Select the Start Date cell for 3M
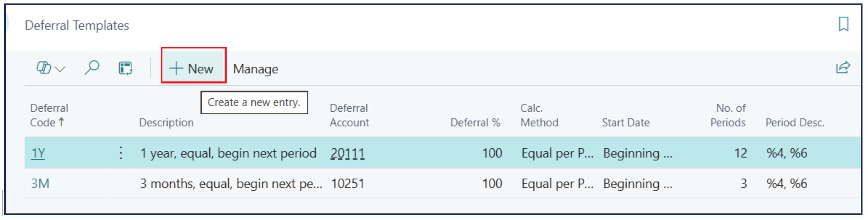 [637, 184]
